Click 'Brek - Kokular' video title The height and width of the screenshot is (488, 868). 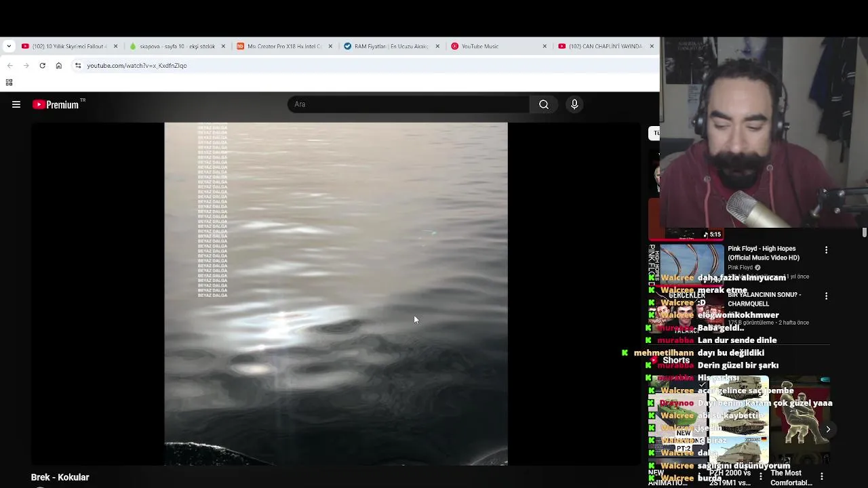[60, 477]
